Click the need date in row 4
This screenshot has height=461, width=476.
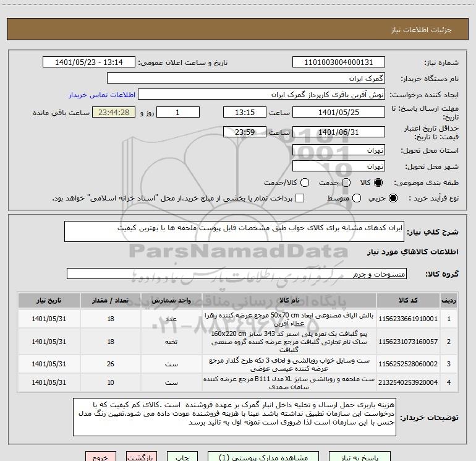click(49, 382)
